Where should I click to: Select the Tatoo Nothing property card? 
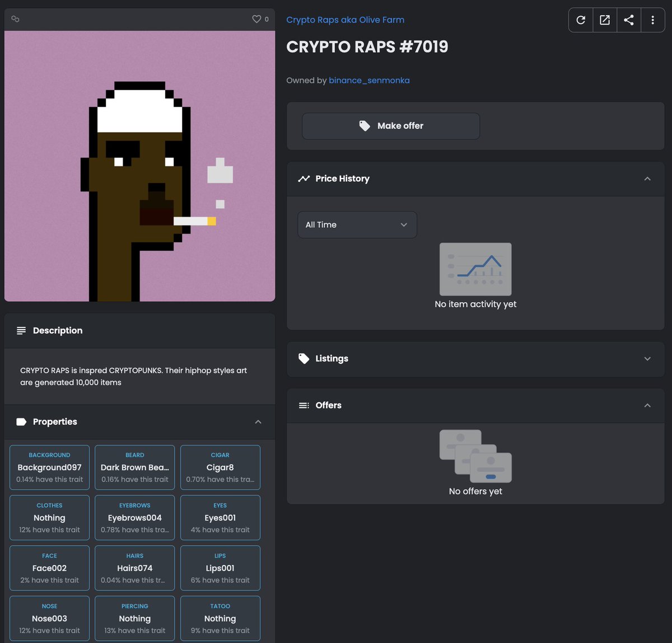[220, 618]
